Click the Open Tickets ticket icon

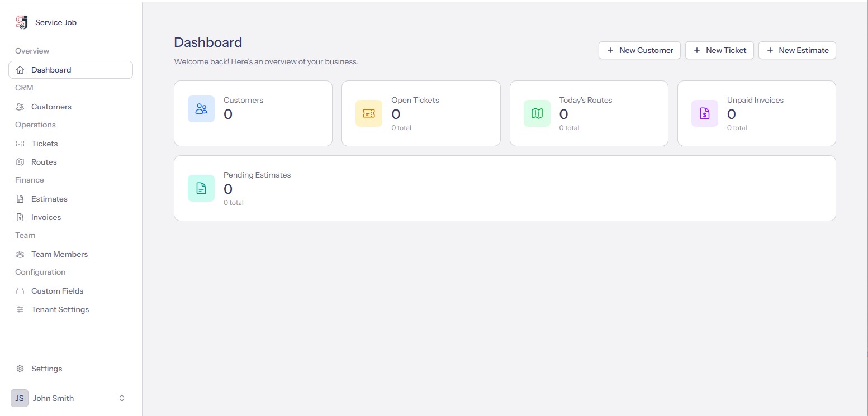pos(368,113)
